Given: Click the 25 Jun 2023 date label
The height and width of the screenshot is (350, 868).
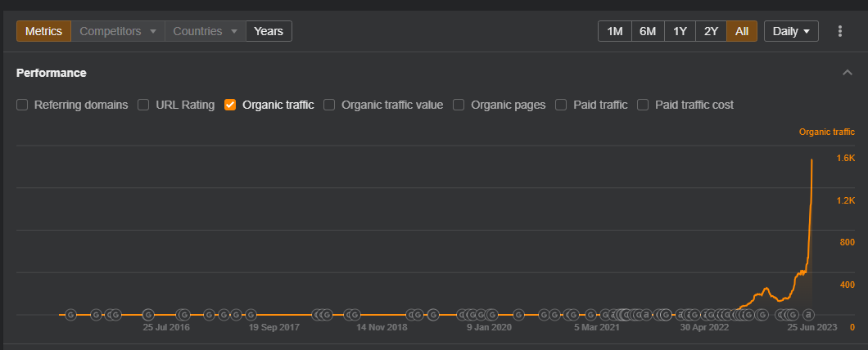Looking at the screenshot, I should [812, 327].
